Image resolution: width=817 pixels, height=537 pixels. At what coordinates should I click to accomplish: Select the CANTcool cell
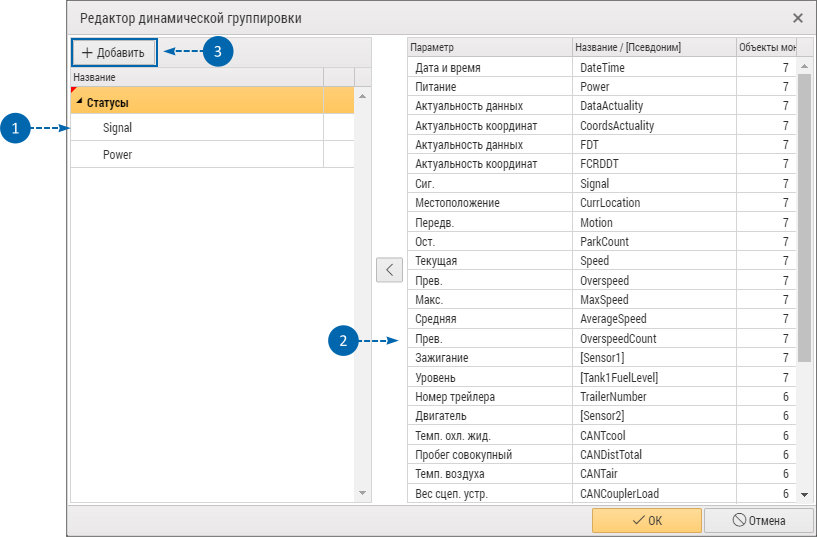(654, 435)
